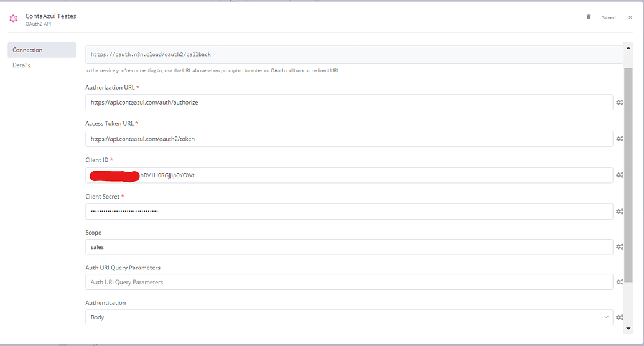The image size is (644, 346).
Task: Open options gear for Client ID
Action: coord(620,175)
